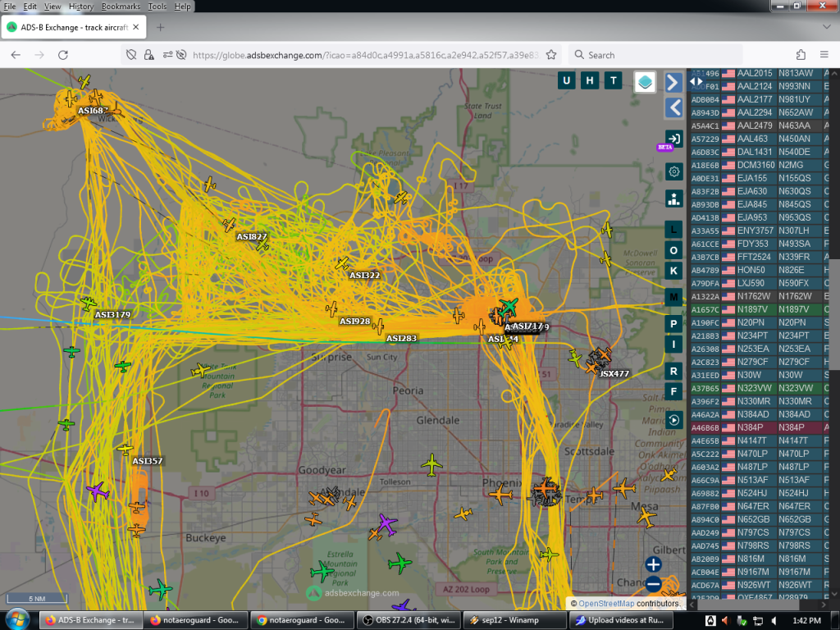
Task: Switch to OBS 27.2.4 taskbar item
Action: pyautogui.click(x=409, y=620)
